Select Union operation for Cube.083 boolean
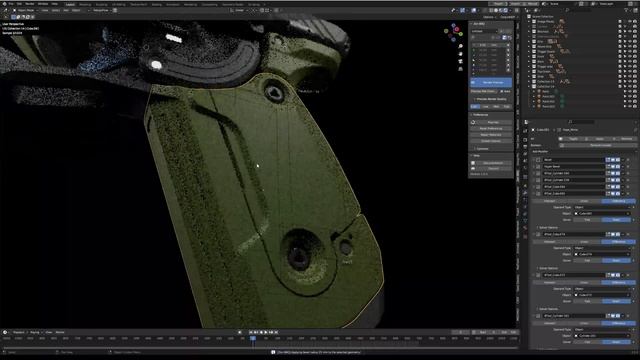The width and height of the screenshot is (640, 360). (584, 201)
